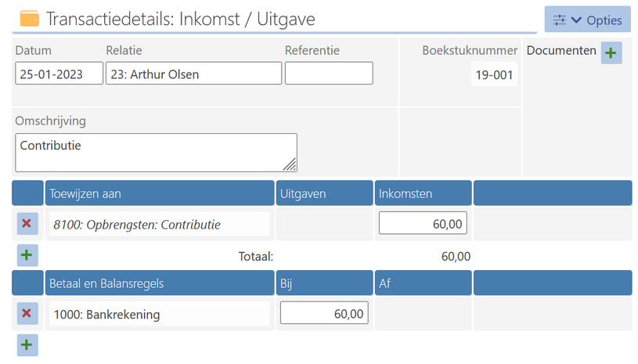Screen dimensions: 638x364
Task: Focus the empty Referentie input
Action: coord(329,74)
